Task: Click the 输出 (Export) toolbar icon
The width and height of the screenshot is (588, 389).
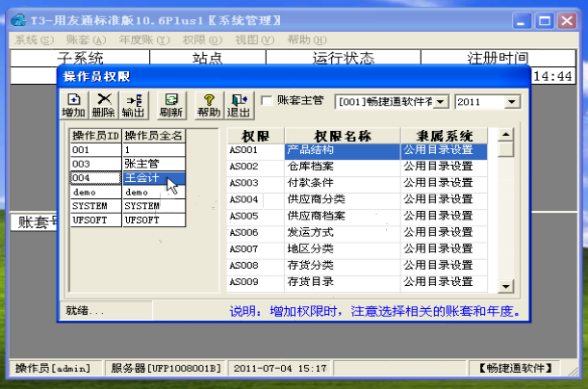Action: (x=134, y=105)
